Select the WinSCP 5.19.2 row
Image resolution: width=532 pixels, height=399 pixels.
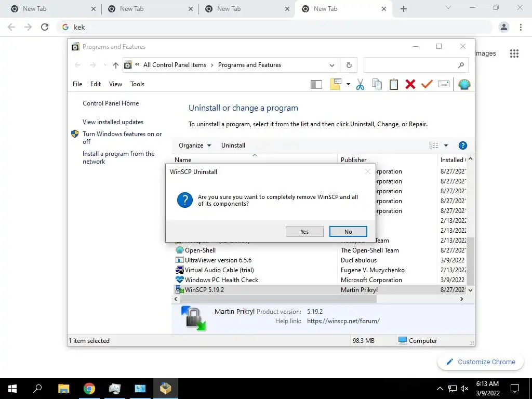pos(319,290)
